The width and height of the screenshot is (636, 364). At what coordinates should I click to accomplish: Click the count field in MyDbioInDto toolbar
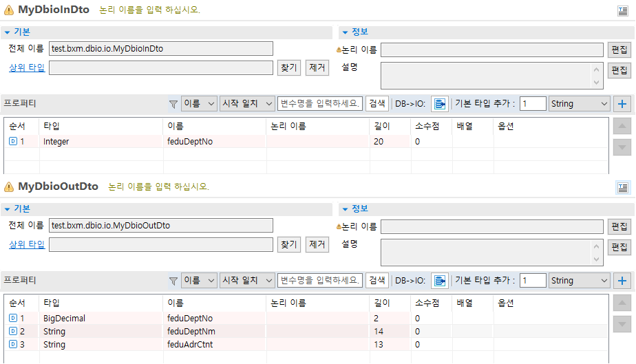click(533, 104)
